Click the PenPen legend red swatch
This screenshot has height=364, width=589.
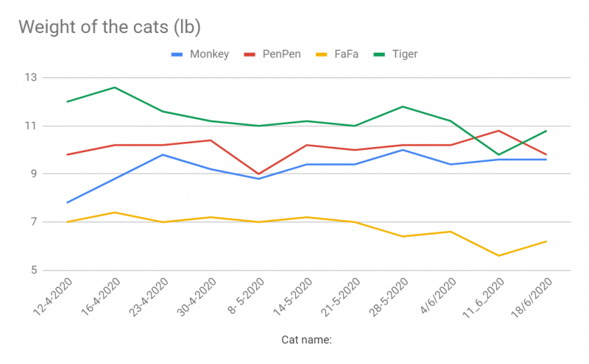[249, 54]
